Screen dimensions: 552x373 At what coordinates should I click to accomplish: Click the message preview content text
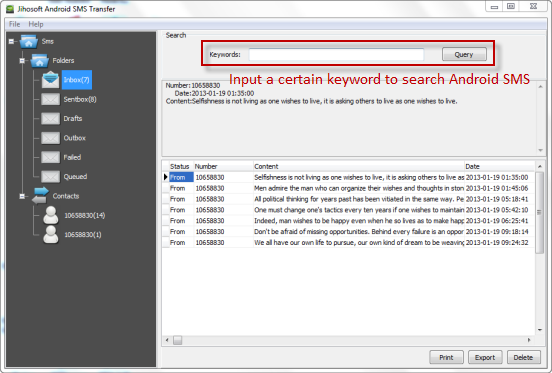312,101
